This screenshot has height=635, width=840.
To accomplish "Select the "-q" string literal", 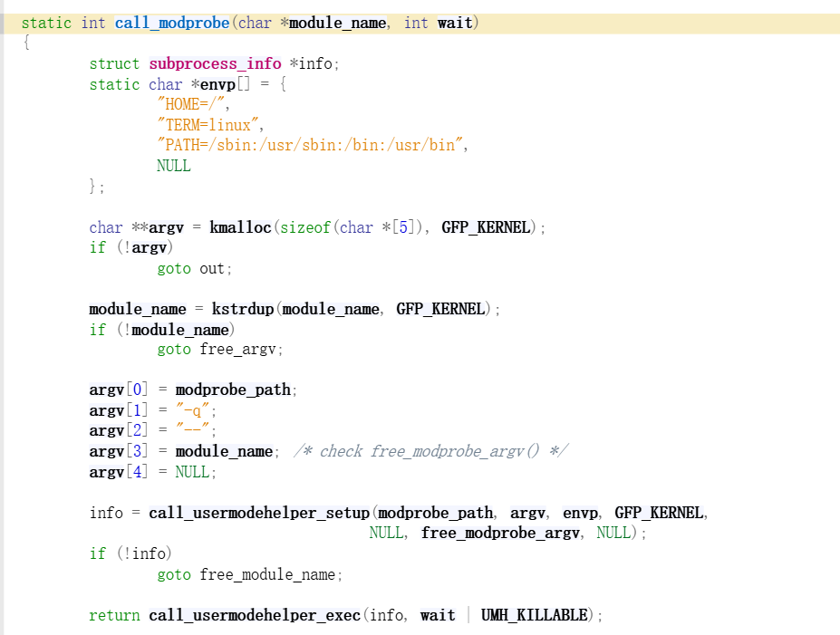I will [x=193, y=410].
